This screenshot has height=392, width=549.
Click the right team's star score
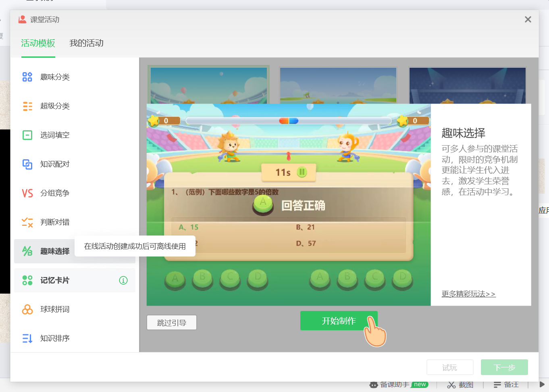point(413,121)
